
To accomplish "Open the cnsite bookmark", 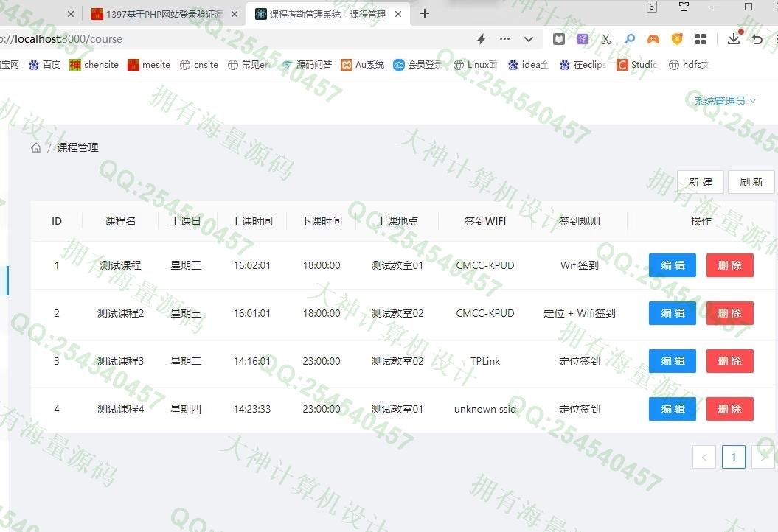I will pyautogui.click(x=199, y=64).
